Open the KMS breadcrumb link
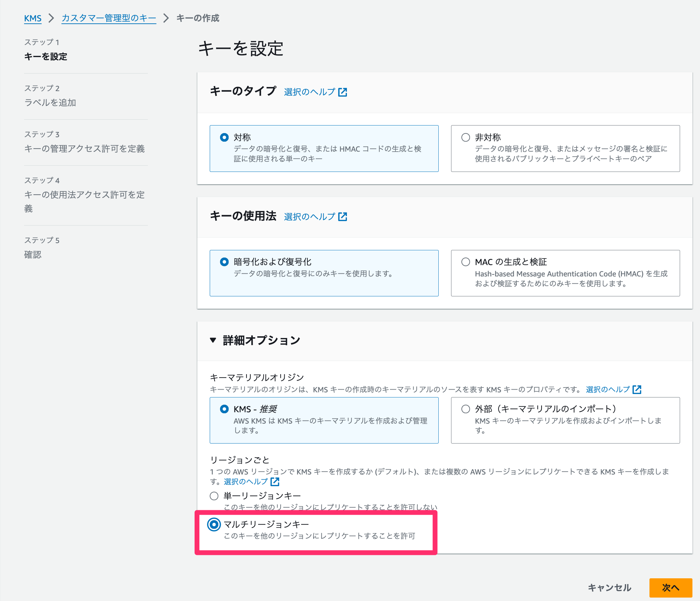This screenshot has height=601, width=700. (33, 18)
